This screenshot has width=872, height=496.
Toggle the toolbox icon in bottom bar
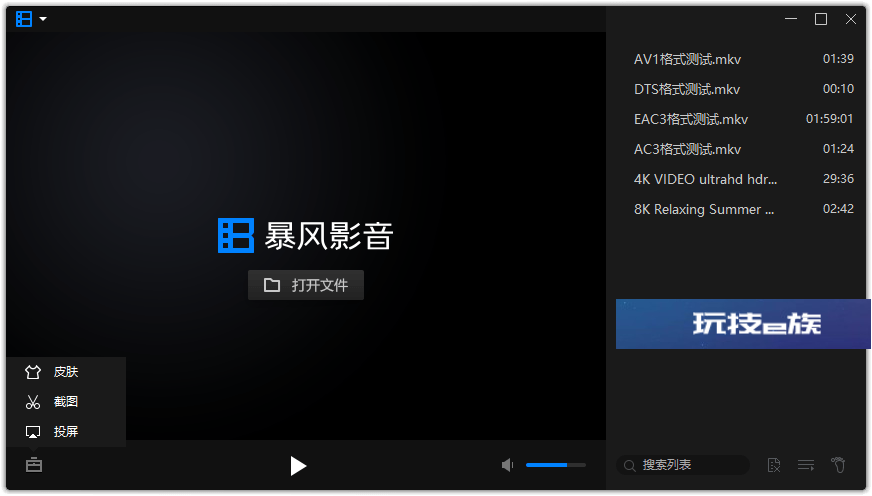click(34, 465)
